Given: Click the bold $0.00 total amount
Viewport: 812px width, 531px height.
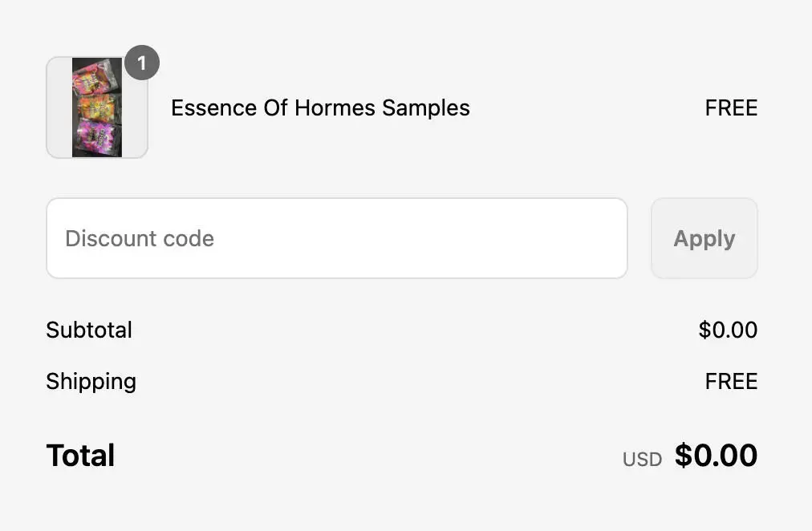Looking at the screenshot, I should tap(716, 456).
